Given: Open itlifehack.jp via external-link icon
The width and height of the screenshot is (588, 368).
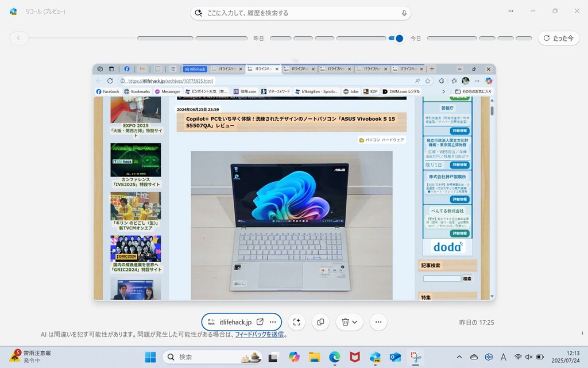Looking at the screenshot, I should pos(260,322).
